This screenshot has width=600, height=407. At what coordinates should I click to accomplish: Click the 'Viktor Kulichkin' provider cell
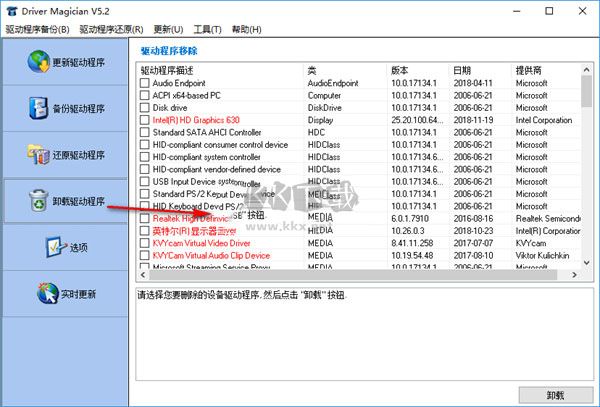pyautogui.click(x=542, y=255)
